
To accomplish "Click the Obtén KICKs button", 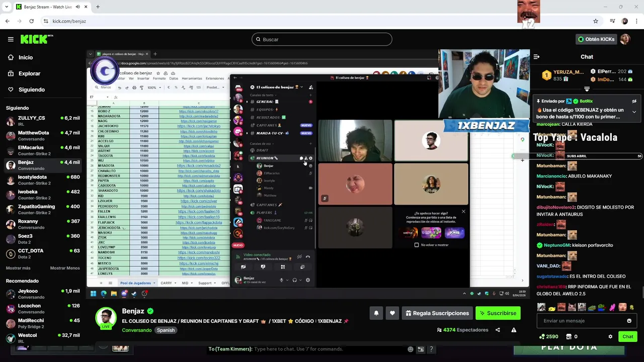I will pos(596,39).
